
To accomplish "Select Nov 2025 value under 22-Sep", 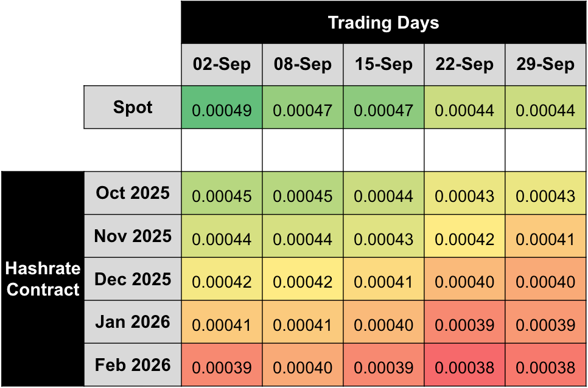I will (464, 239).
